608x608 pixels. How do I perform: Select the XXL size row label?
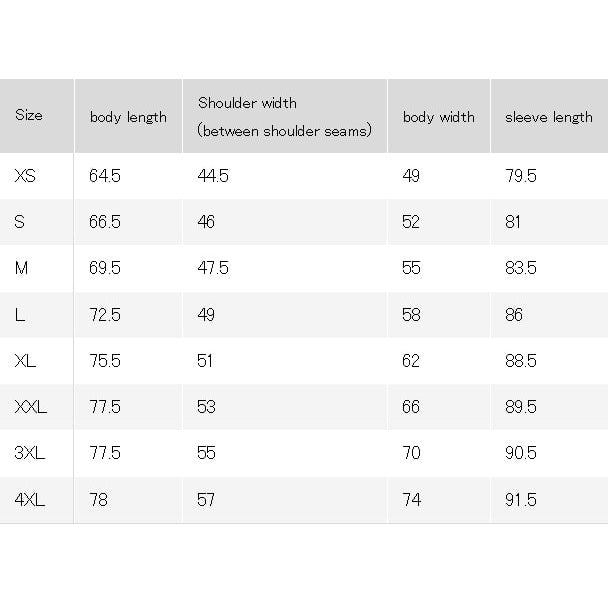point(31,407)
